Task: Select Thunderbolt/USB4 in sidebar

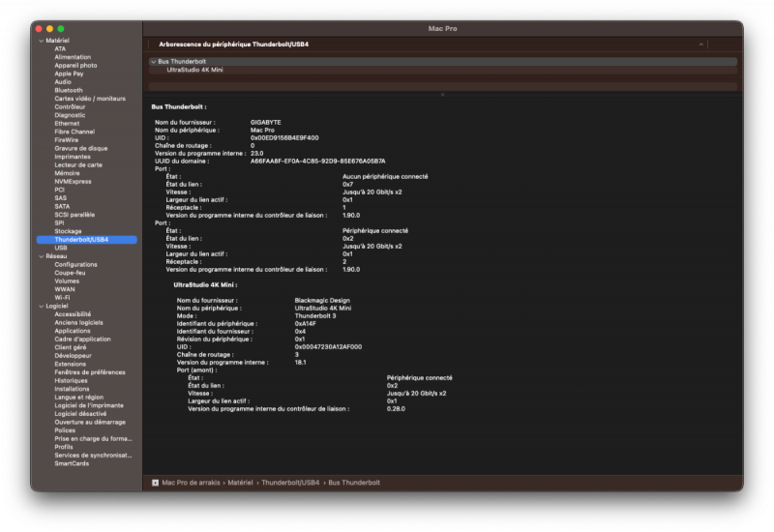Action: pyautogui.click(x=87, y=239)
